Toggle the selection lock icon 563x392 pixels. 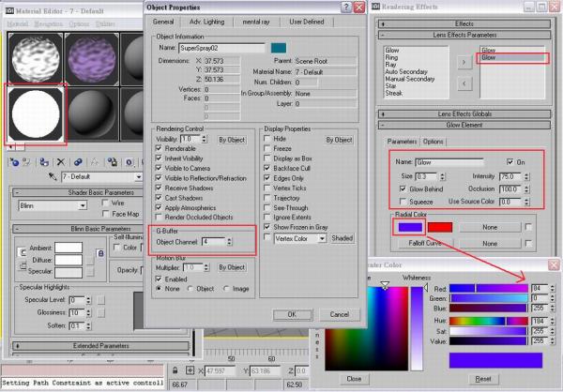[175, 370]
